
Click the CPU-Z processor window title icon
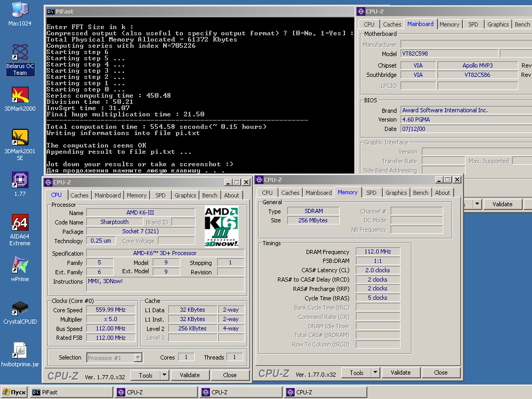pyautogui.click(x=48, y=182)
